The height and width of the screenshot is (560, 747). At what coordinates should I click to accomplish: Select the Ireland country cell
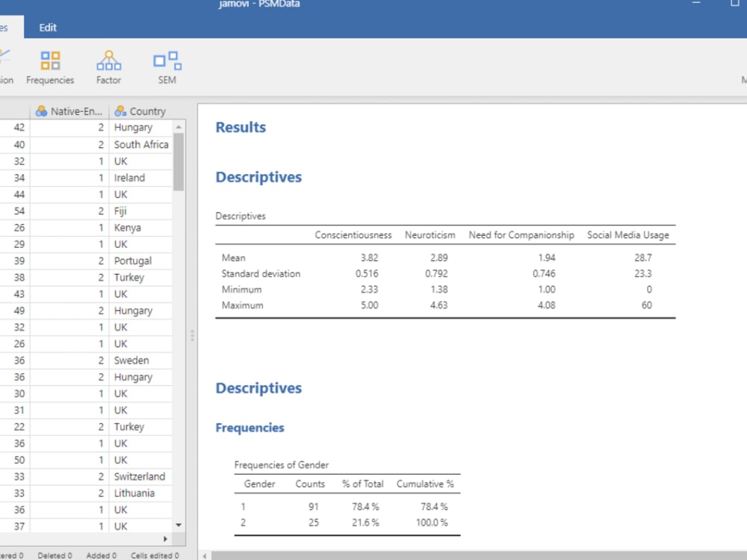tap(141, 178)
